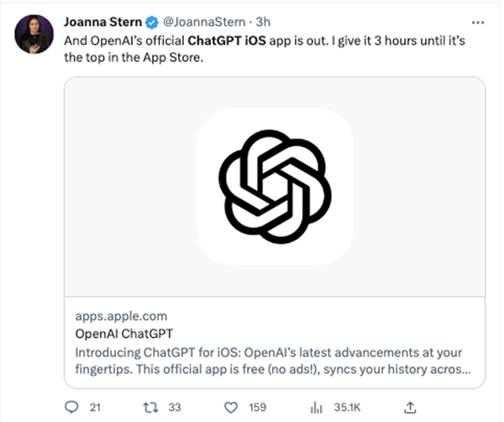Click the apps.apple.com domain text
The width and height of the screenshot is (504, 422).
tap(121, 316)
